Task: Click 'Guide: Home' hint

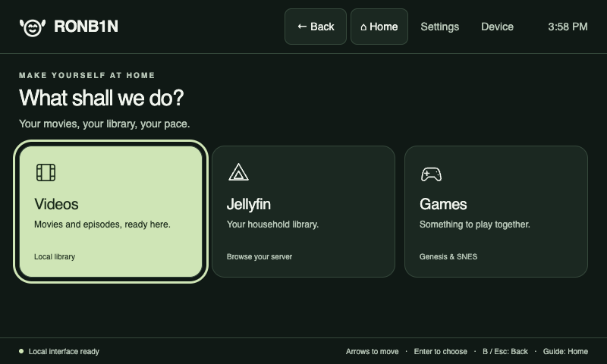Action: (x=565, y=351)
